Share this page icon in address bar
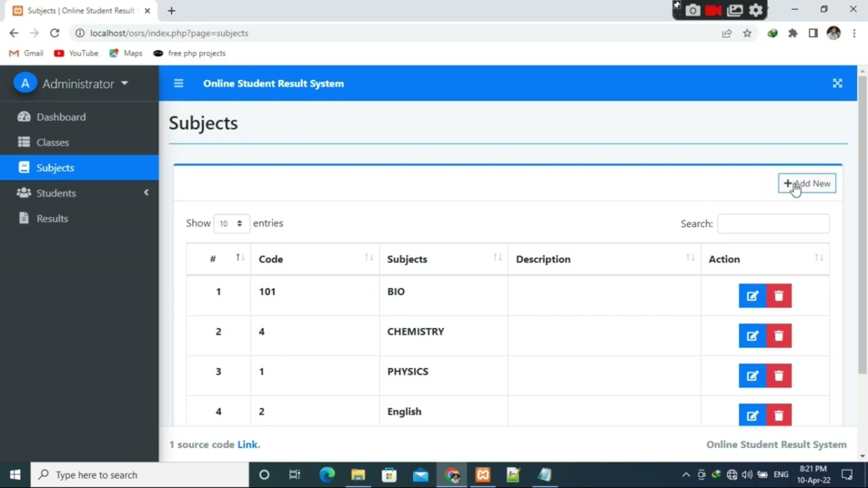This screenshot has width=868, height=488. point(727,33)
